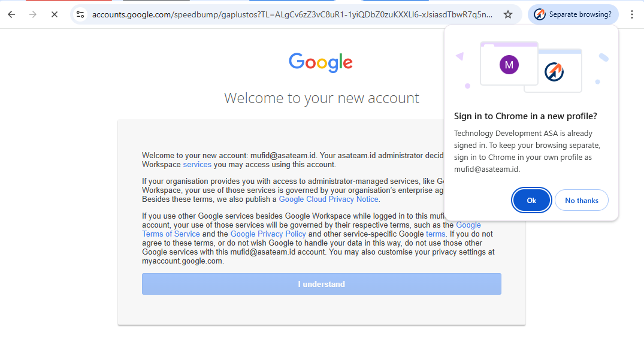Image resolution: width=644 pixels, height=354 pixels.
Task: Click the profile illustration logo icon
Action: click(x=554, y=72)
